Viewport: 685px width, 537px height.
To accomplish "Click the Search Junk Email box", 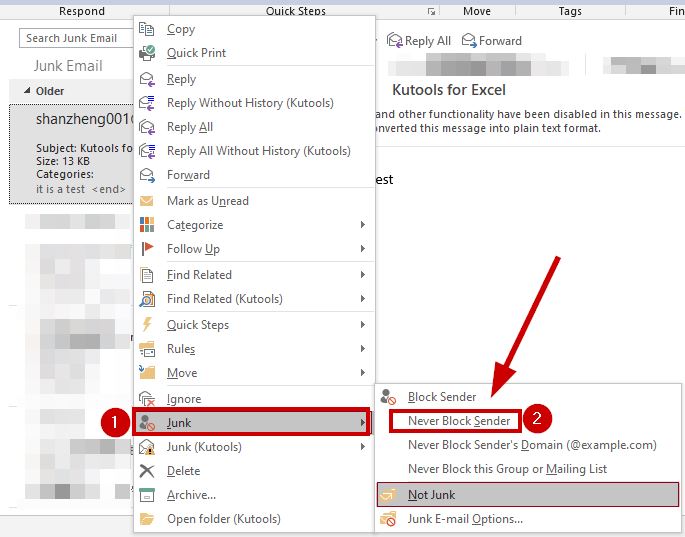I will click(x=76, y=38).
